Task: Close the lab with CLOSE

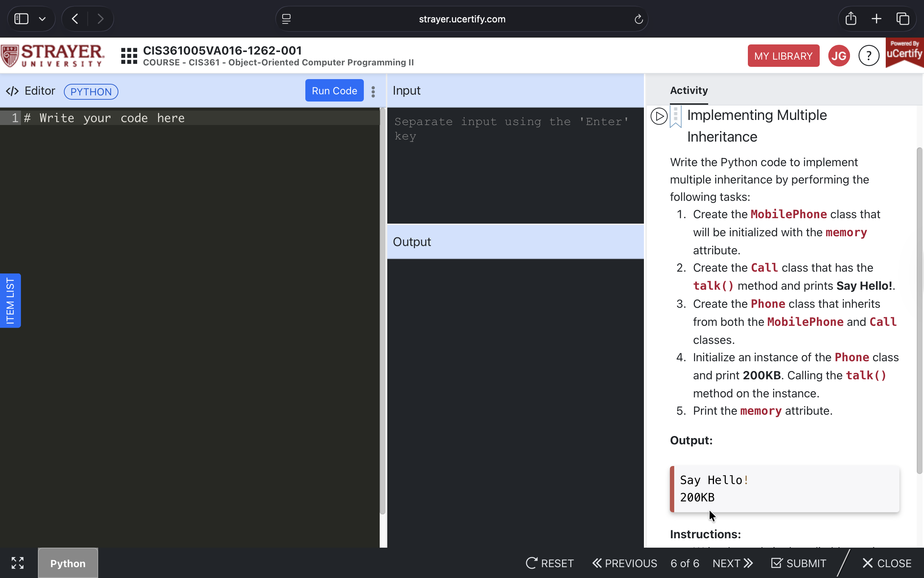Action: click(886, 563)
